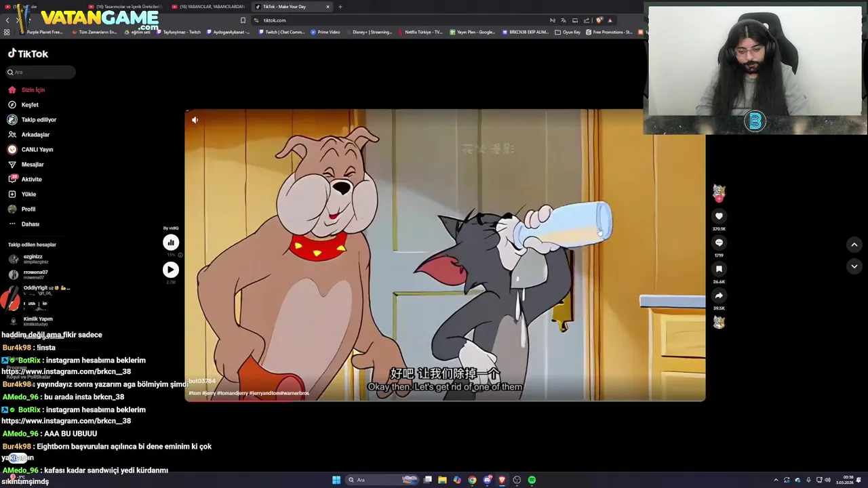Viewport: 868px width, 488px height.
Task: Click the heart like icon
Action: (719, 216)
